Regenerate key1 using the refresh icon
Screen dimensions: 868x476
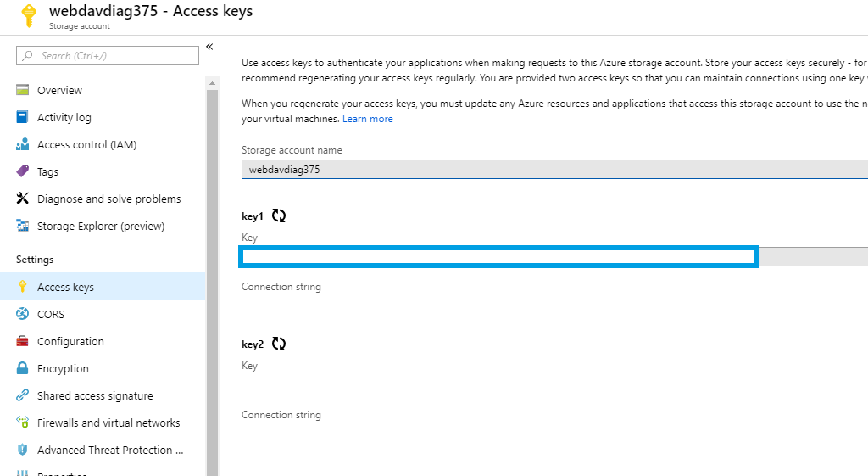pyautogui.click(x=279, y=216)
